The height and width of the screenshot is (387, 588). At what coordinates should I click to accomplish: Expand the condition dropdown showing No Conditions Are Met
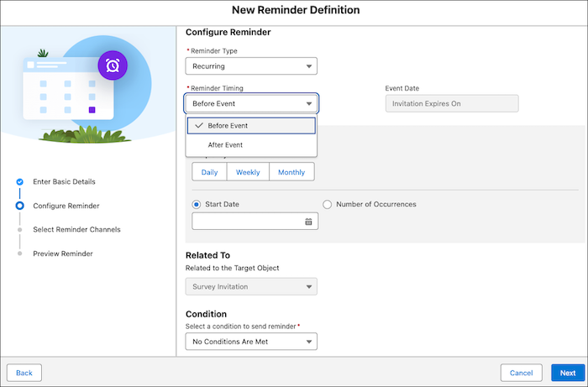251,342
